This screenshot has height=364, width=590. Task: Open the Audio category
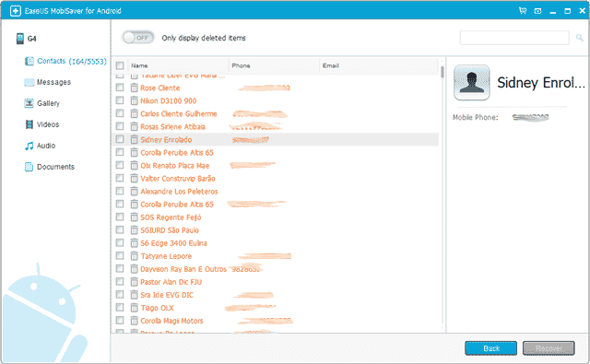click(46, 146)
